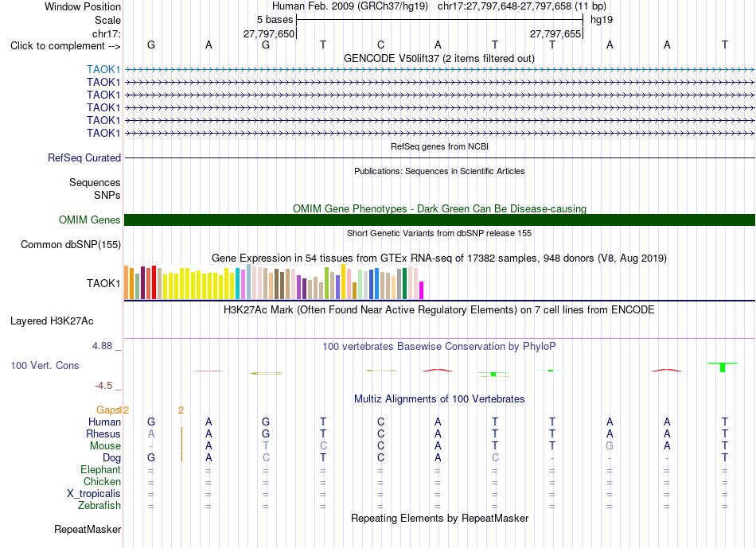756x548 pixels.
Task: Click the magenta bar ending the GTEx chart
Action: pos(422,290)
